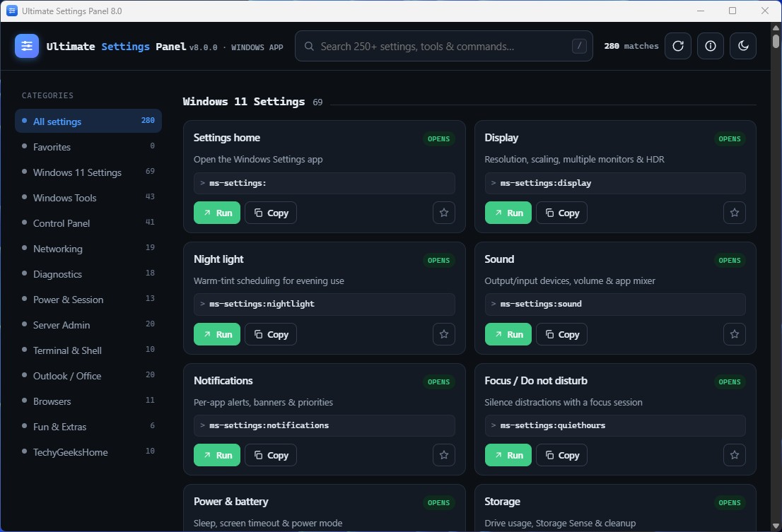Click the slash shortcut hint in search
This screenshot has height=532, width=782.
(x=579, y=46)
